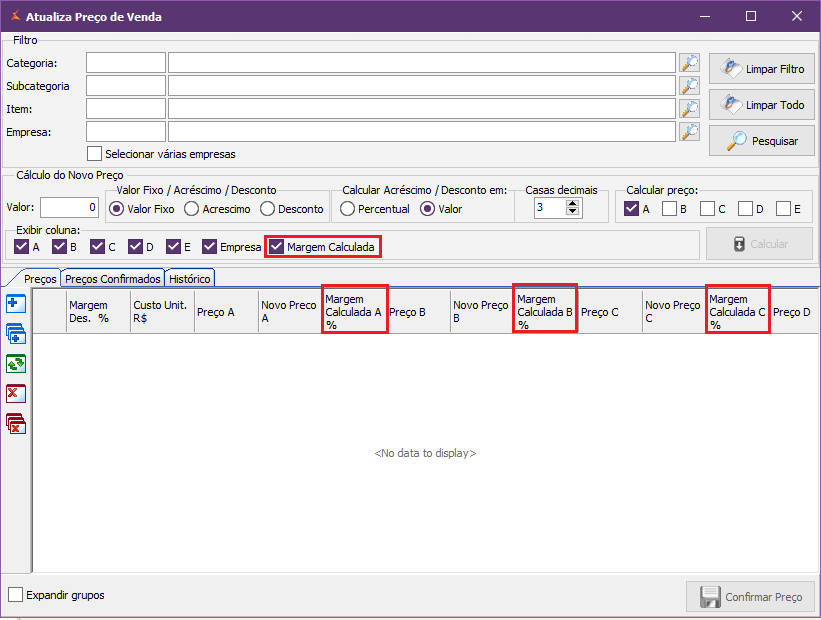Click the Categoria description input field
821x620 pixels.
pyautogui.click(x=421, y=63)
